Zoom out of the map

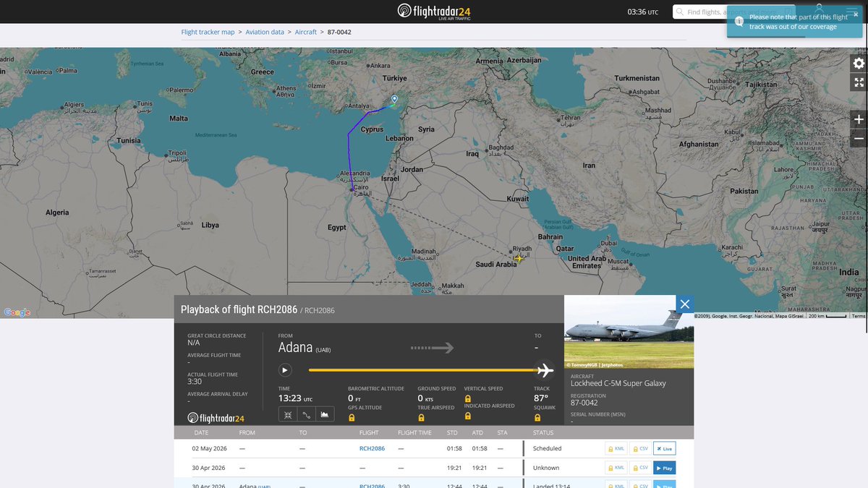(x=859, y=137)
